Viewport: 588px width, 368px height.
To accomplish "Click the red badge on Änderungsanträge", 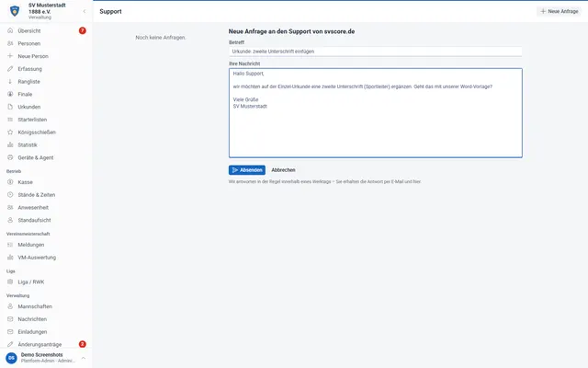I will point(83,344).
